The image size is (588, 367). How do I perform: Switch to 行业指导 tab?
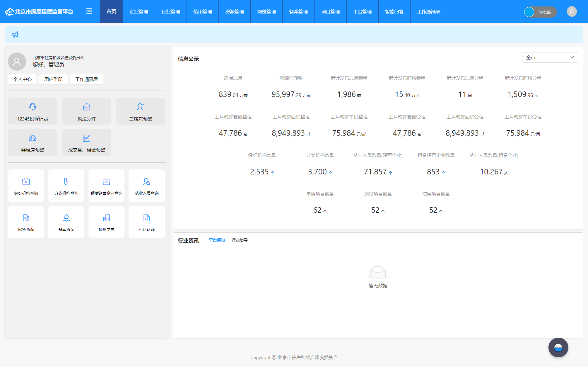pos(240,240)
